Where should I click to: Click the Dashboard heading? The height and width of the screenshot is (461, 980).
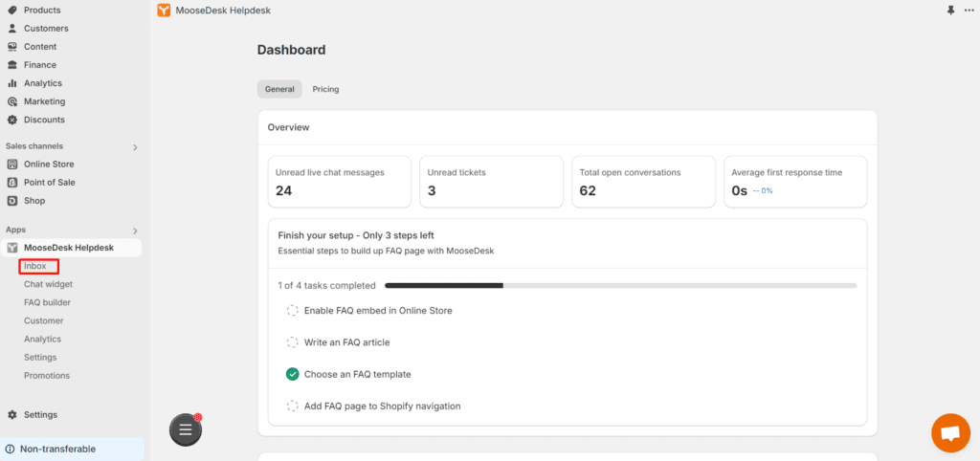point(291,50)
